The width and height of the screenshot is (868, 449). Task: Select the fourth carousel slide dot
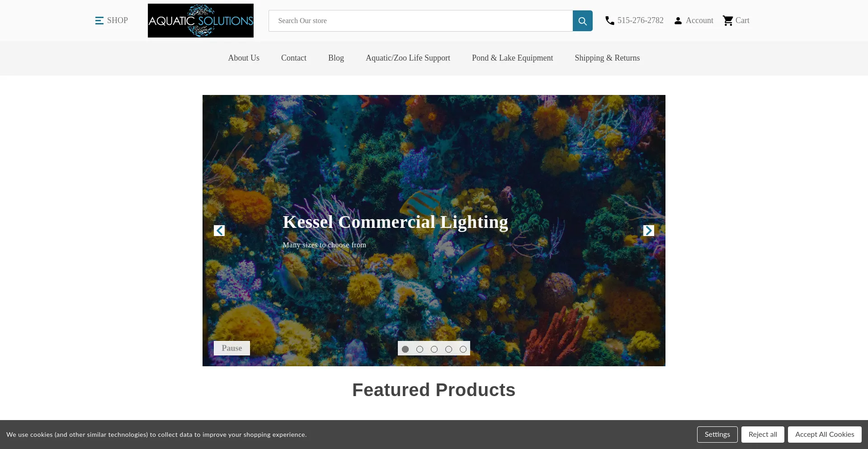[448, 349]
